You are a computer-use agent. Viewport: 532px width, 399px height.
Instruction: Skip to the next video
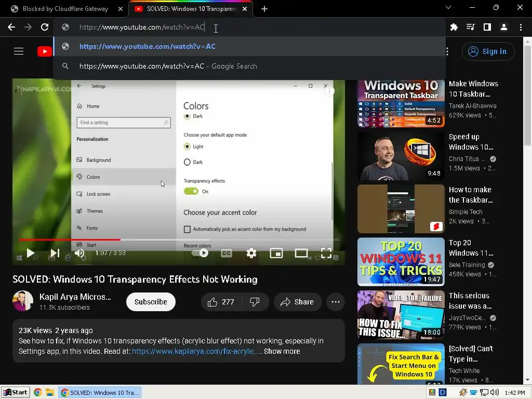(55, 253)
